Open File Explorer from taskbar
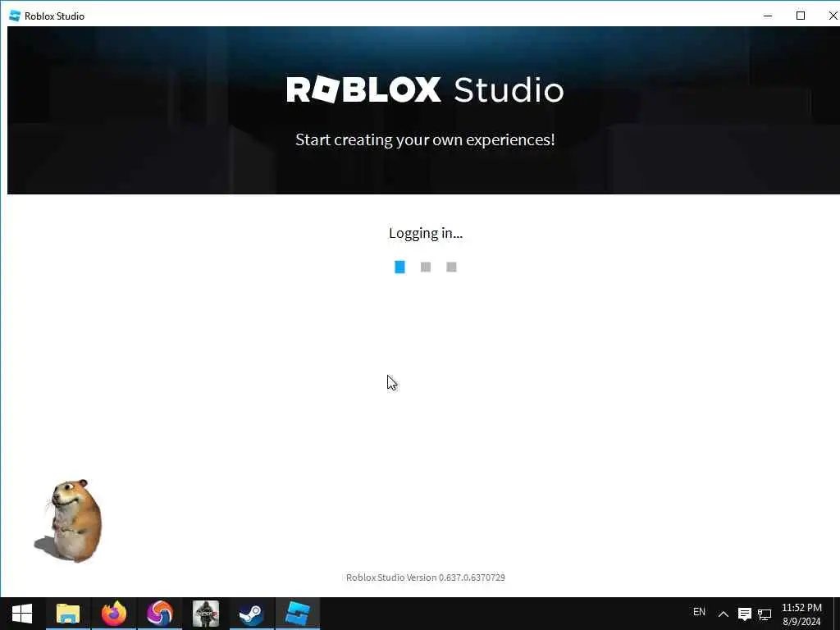The width and height of the screenshot is (840, 630). (68, 614)
